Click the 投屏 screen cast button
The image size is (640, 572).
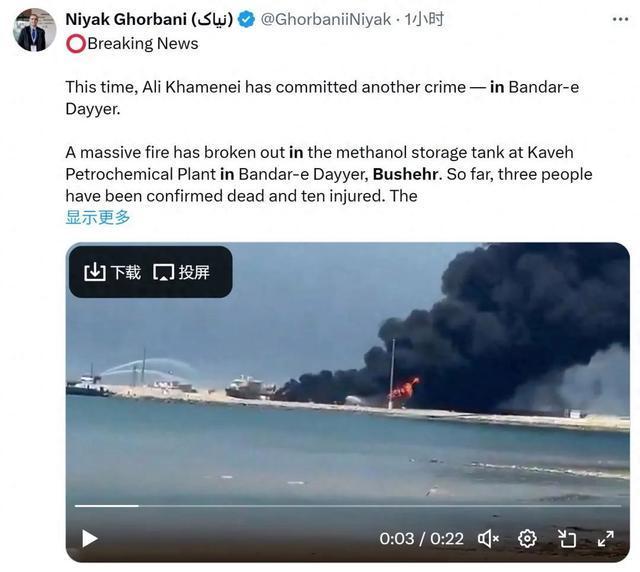(182, 272)
